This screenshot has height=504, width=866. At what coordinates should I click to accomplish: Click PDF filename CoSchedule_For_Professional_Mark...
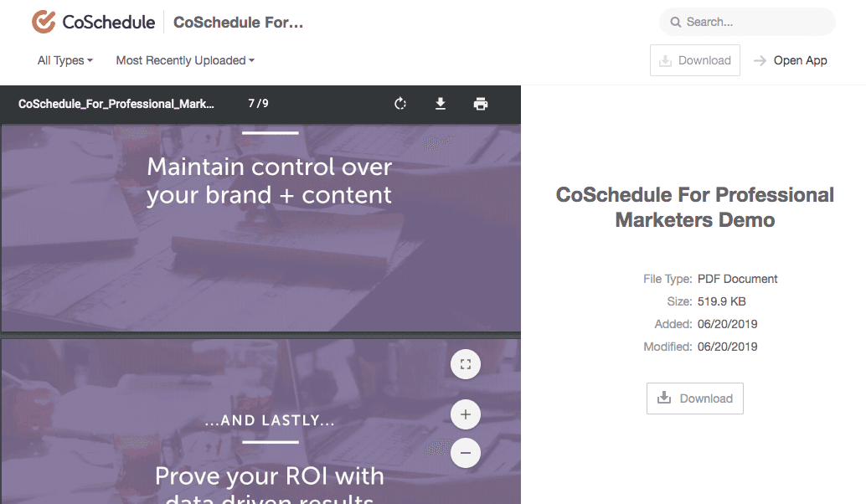(x=116, y=104)
